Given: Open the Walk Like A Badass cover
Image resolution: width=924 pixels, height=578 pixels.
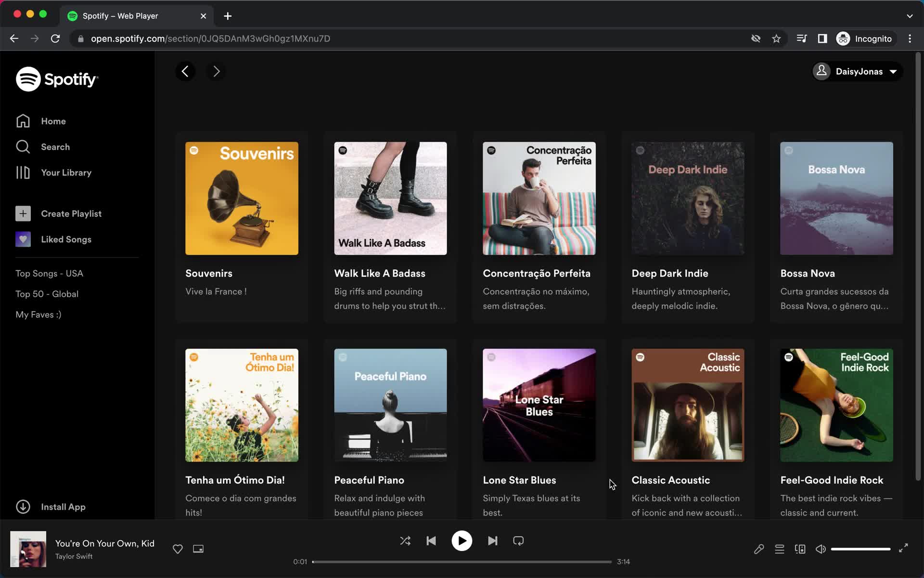Looking at the screenshot, I should pos(390,198).
